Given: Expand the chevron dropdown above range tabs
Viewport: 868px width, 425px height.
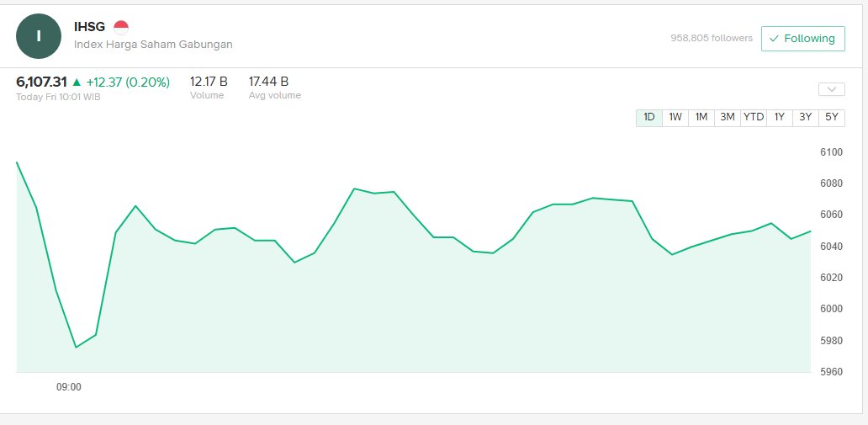Looking at the screenshot, I should (x=832, y=89).
